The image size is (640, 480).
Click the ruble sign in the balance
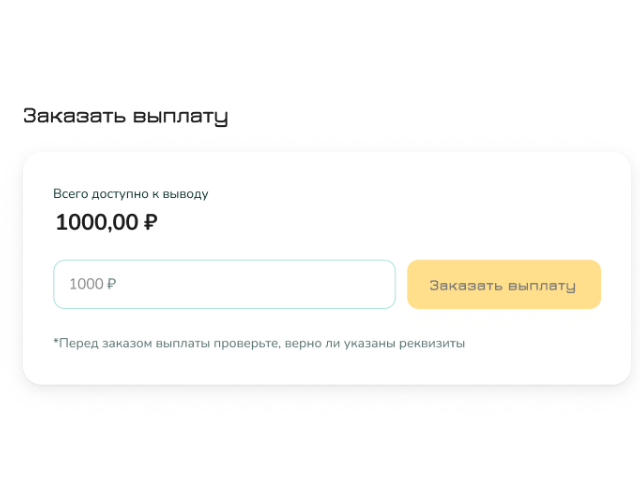click(151, 222)
